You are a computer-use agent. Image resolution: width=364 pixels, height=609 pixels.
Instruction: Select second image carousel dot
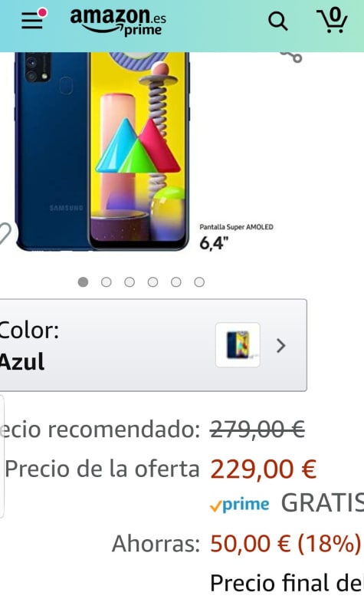pos(106,282)
